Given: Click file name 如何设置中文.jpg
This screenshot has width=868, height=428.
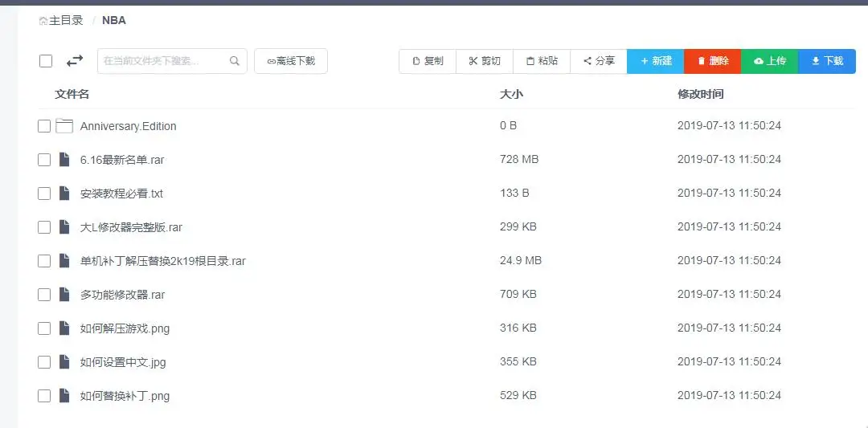Looking at the screenshot, I should [123, 362].
